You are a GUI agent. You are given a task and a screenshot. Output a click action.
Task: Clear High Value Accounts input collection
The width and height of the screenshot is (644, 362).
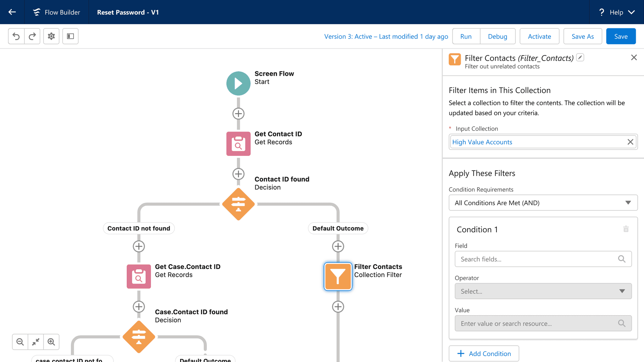630,142
